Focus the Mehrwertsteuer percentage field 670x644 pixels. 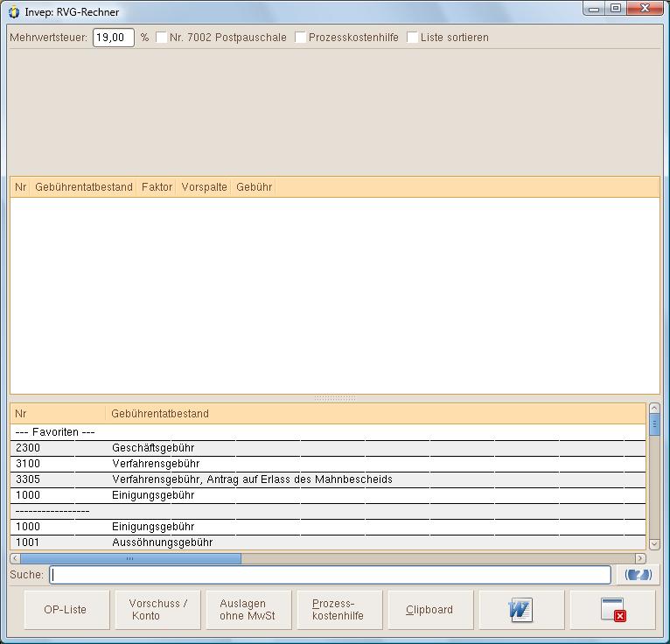114,38
